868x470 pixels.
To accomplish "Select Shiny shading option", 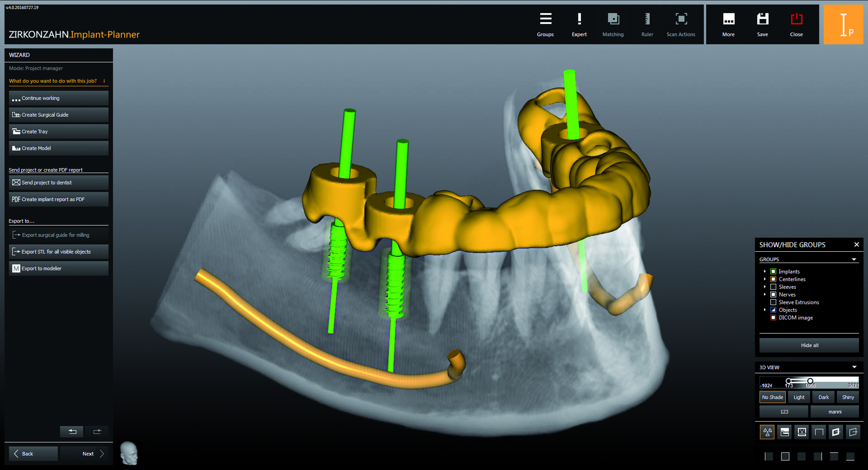I will point(848,397).
